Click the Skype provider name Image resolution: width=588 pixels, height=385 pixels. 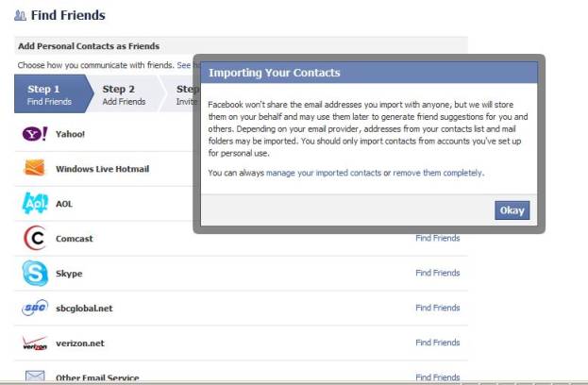(69, 274)
